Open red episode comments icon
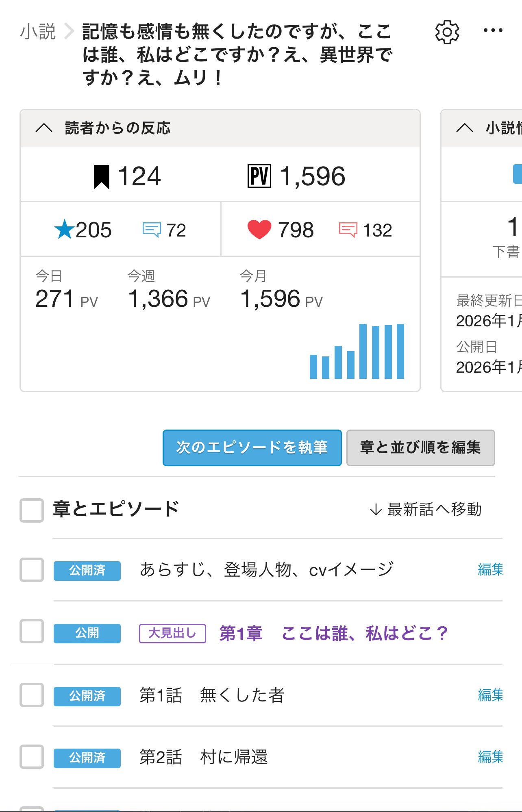 348,230
